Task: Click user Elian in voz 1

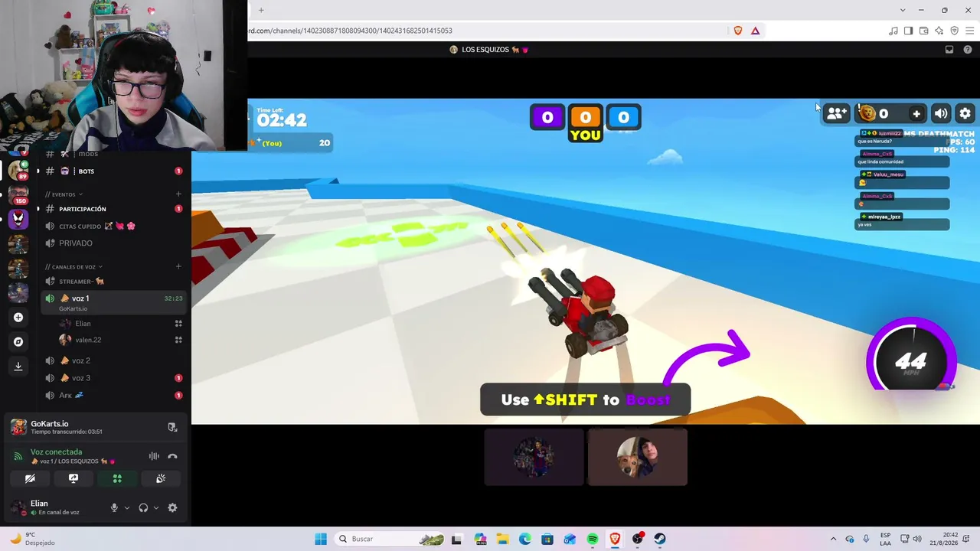Action: (x=83, y=324)
